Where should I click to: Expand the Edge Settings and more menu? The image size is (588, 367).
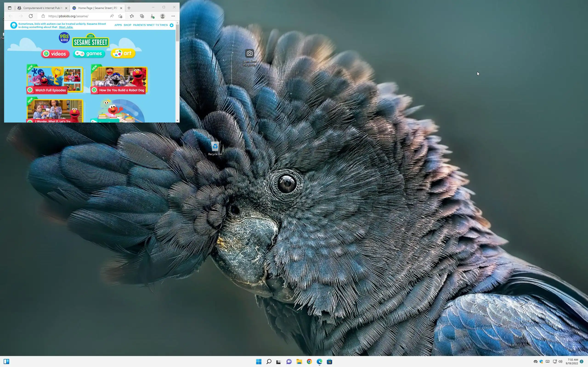pyautogui.click(x=173, y=16)
